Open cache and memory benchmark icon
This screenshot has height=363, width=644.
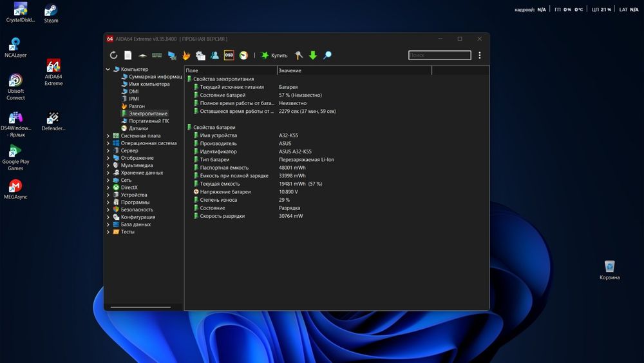coord(157,55)
